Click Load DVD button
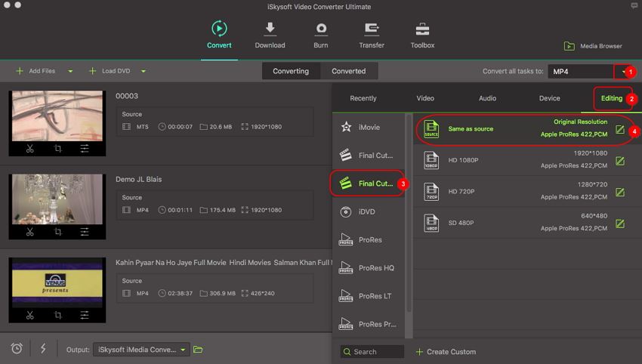 [110, 71]
